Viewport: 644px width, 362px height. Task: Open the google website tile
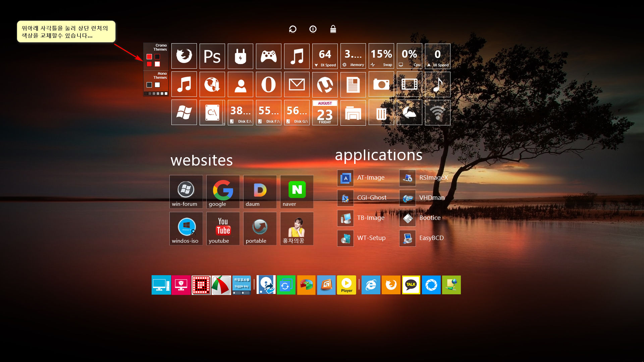point(223,191)
